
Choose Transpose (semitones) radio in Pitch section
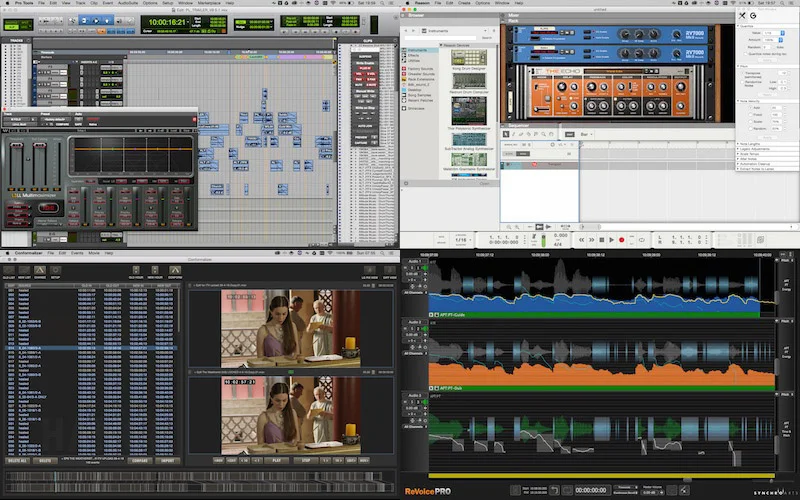point(742,73)
